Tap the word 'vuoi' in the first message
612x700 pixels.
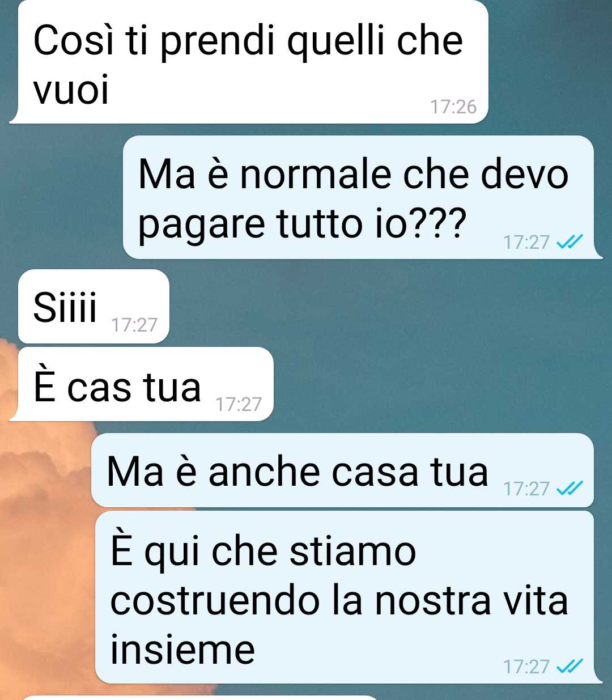click(x=71, y=90)
